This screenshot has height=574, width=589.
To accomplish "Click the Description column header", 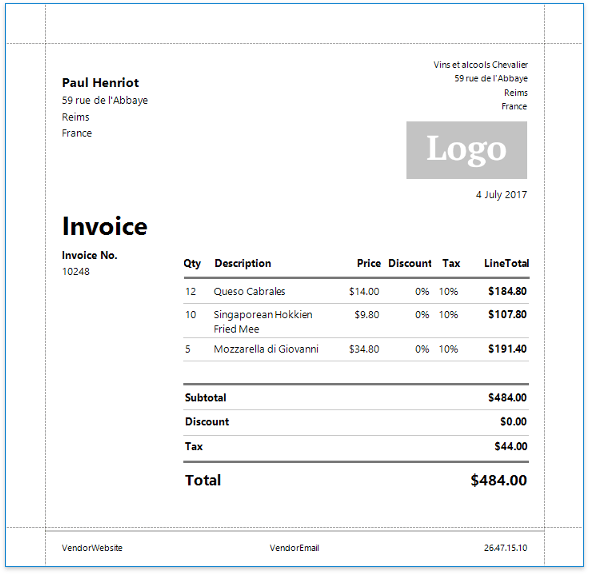I will pyautogui.click(x=243, y=263).
